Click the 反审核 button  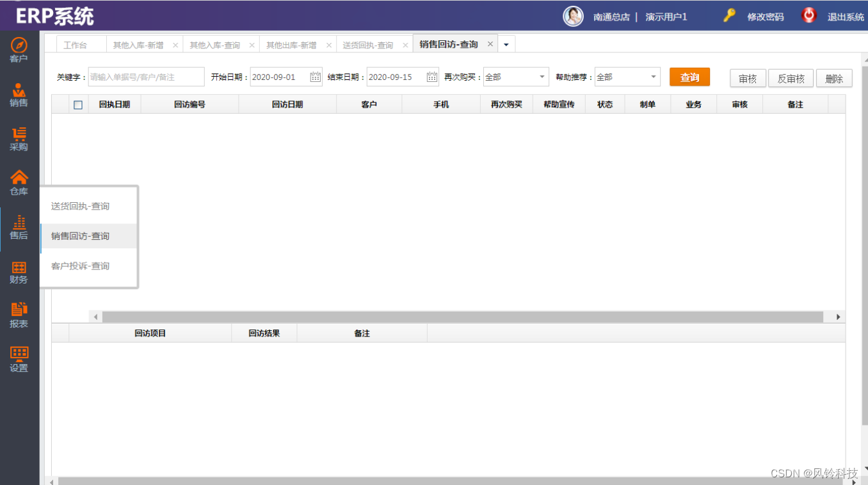coord(791,78)
